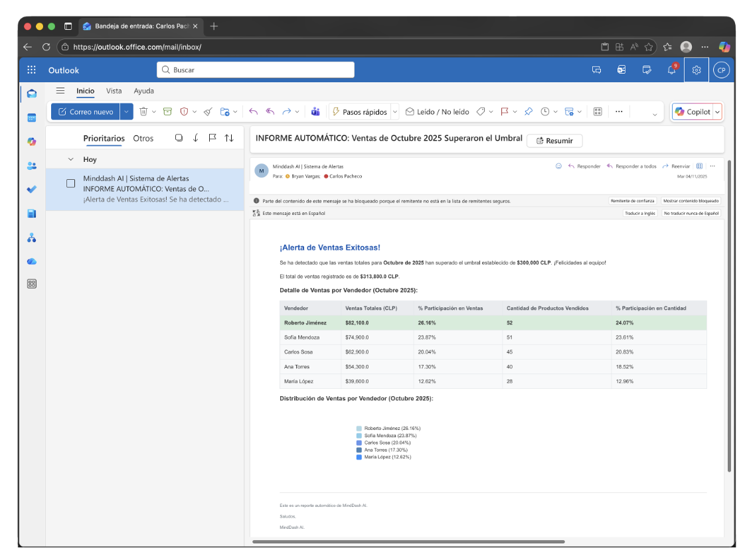Click the Buscar search field

click(256, 70)
